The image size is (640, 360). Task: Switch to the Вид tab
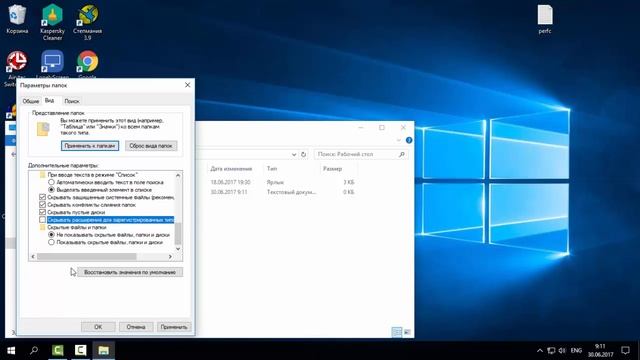(x=49, y=100)
